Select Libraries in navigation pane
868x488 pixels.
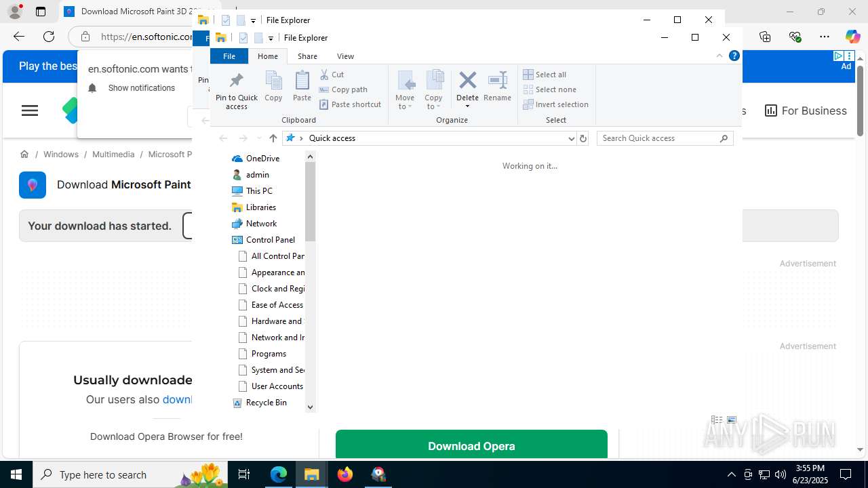click(260, 207)
